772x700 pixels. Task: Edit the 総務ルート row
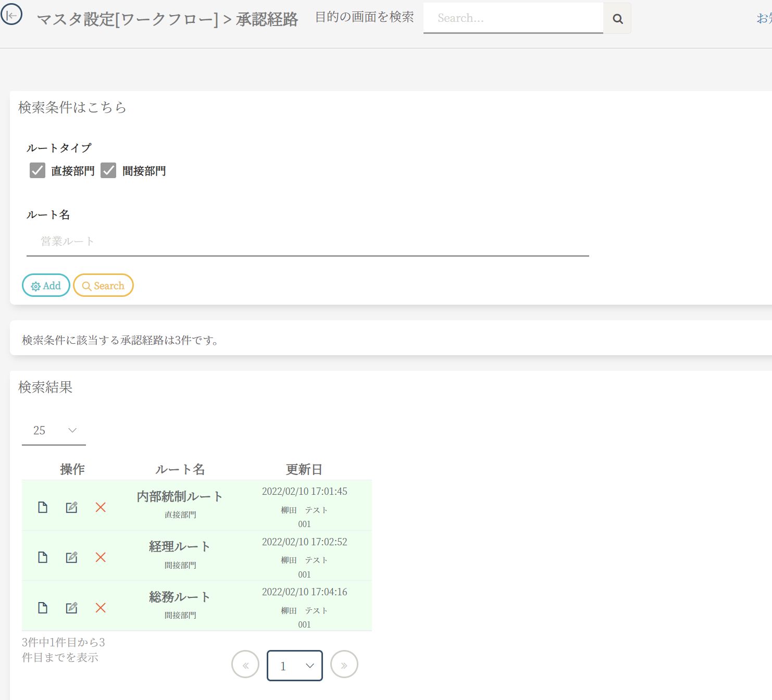(71, 608)
